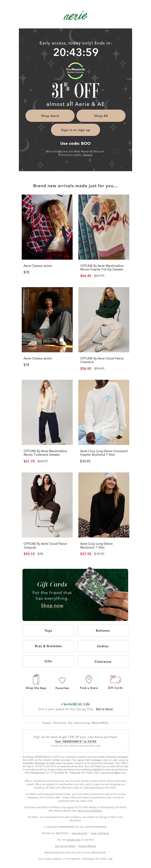Open the exclusions Details link
This screenshot has height=868, width=151.
pyautogui.click(x=88, y=155)
